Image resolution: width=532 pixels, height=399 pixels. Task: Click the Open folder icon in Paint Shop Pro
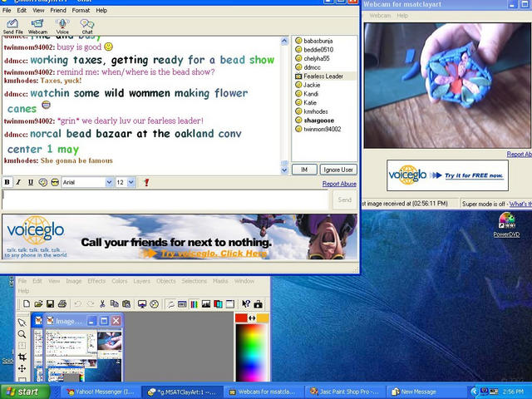pyautogui.click(x=38, y=304)
